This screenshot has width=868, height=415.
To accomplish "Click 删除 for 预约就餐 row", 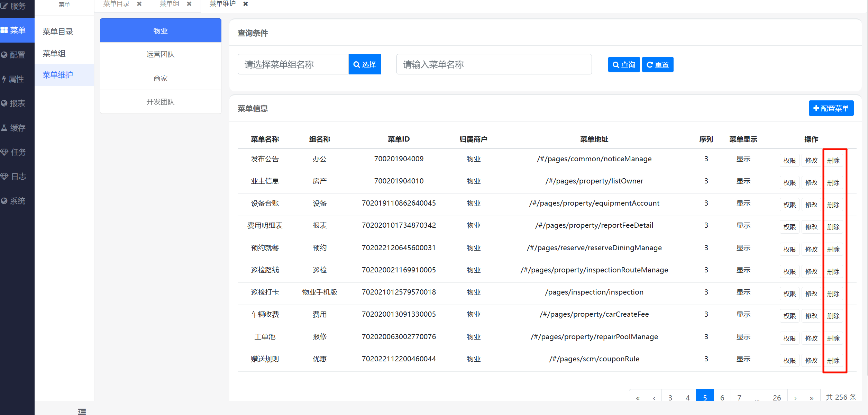I will coord(833,249).
